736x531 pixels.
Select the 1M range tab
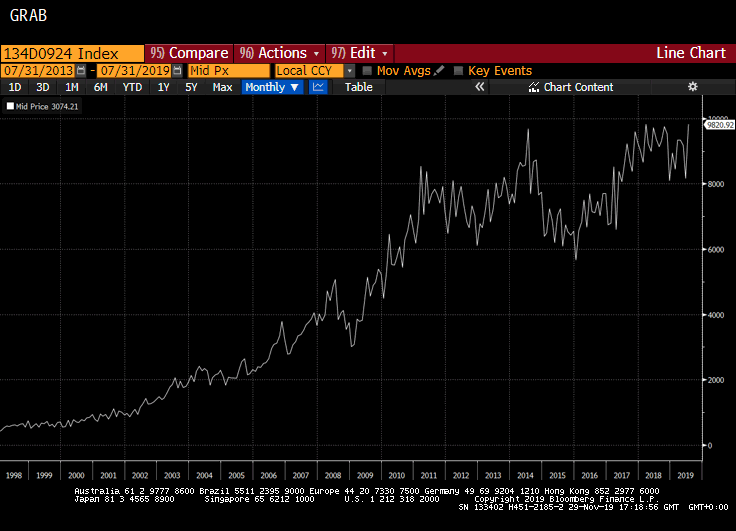coord(72,87)
